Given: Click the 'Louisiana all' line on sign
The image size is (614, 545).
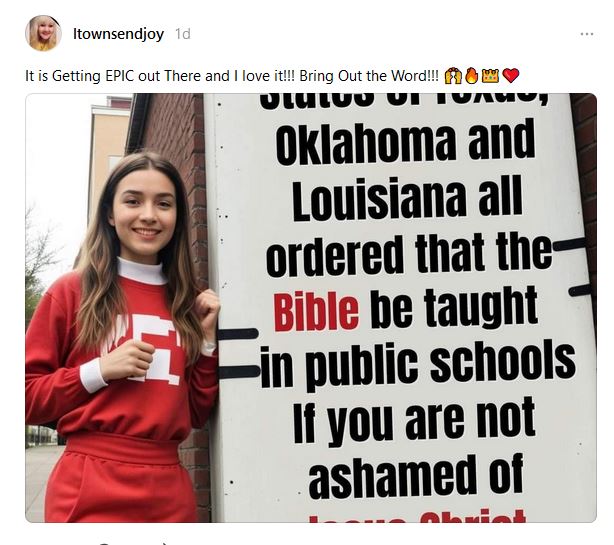Looking at the screenshot, I should 407,198.
